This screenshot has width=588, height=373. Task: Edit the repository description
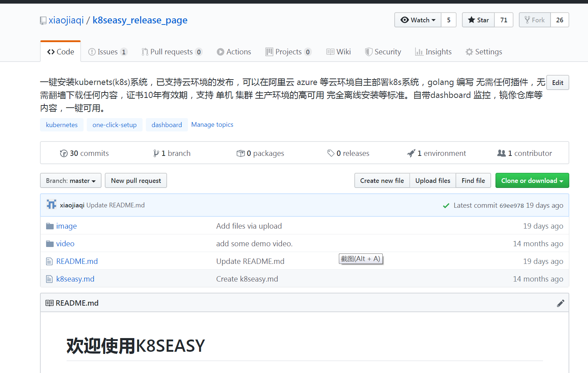click(x=558, y=82)
